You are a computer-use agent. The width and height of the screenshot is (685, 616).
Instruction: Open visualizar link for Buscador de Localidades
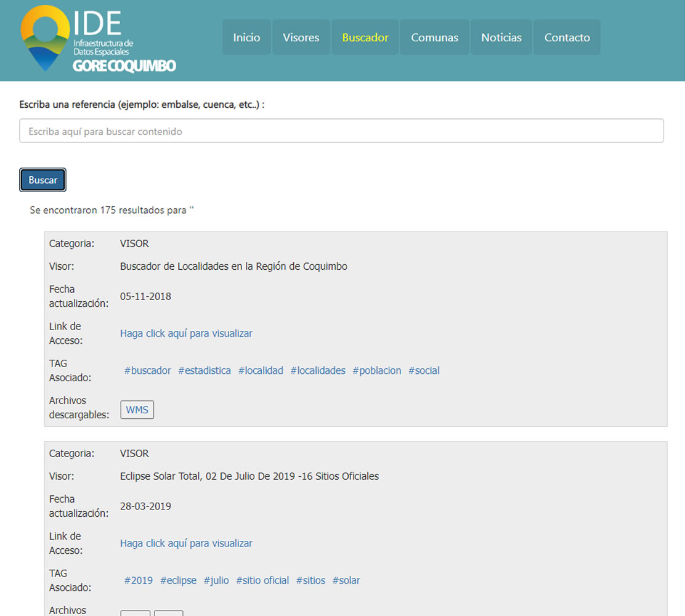coord(186,333)
